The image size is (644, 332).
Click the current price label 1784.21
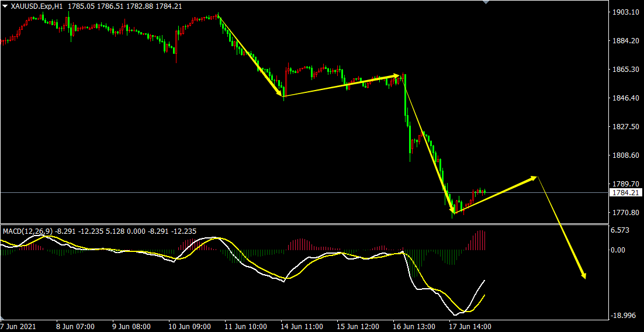625,192
